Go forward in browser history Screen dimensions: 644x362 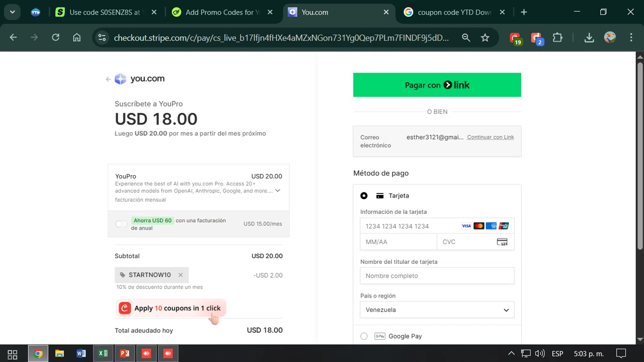pyautogui.click(x=34, y=38)
